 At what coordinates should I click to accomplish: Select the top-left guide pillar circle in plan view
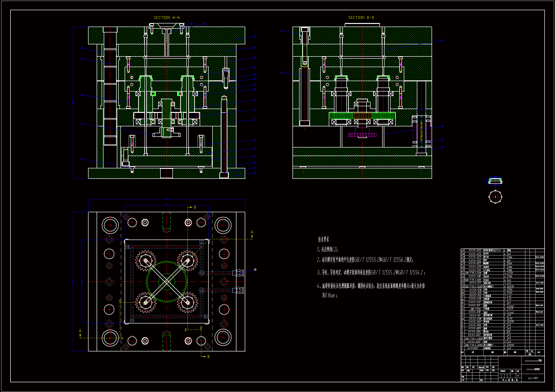tap(110, 225)
